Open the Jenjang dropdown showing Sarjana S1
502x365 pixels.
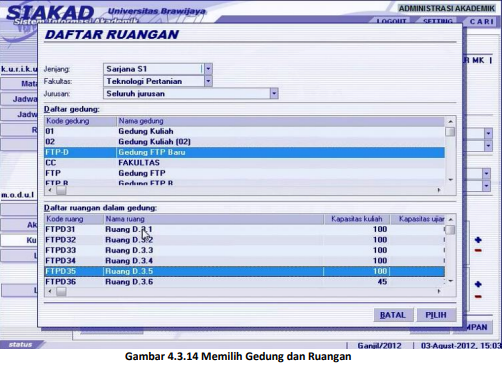(x=208, y=69)
